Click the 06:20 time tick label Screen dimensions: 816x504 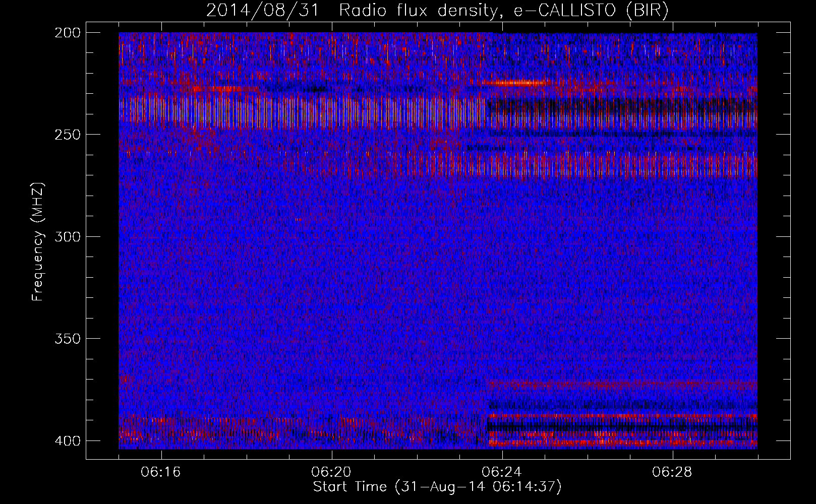click(x=331, y=472)
